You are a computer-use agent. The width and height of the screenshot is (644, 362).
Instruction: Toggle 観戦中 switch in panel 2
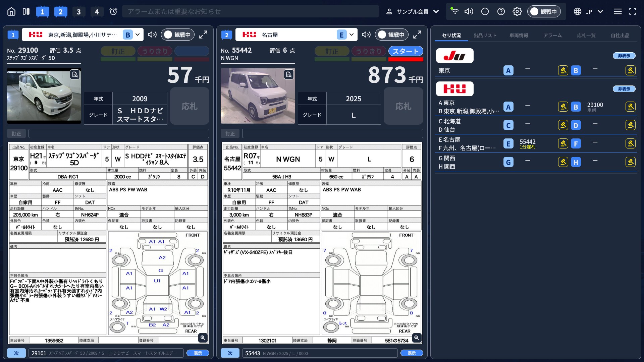[392, 35]
